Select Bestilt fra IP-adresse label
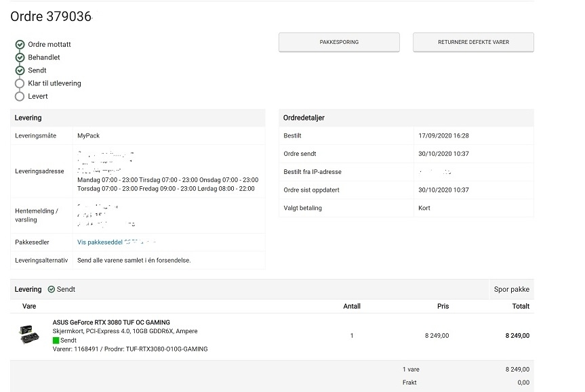 pyautogui.click(x=312, y=172)
